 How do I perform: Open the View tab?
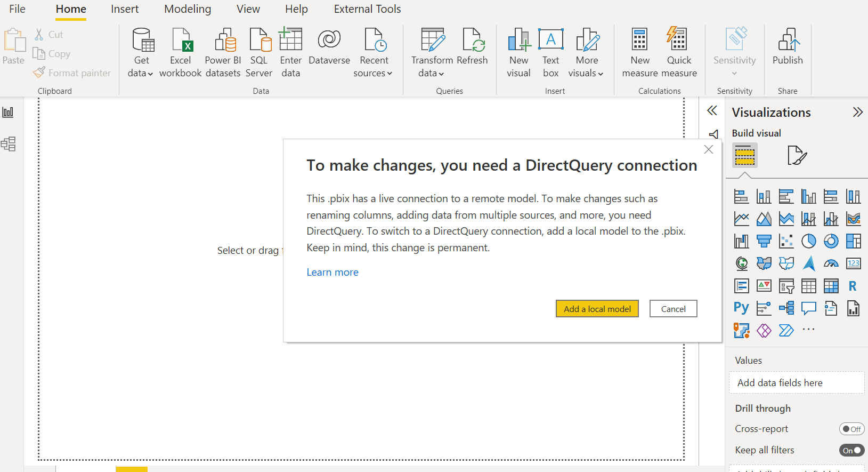click(x=248, y=9)
